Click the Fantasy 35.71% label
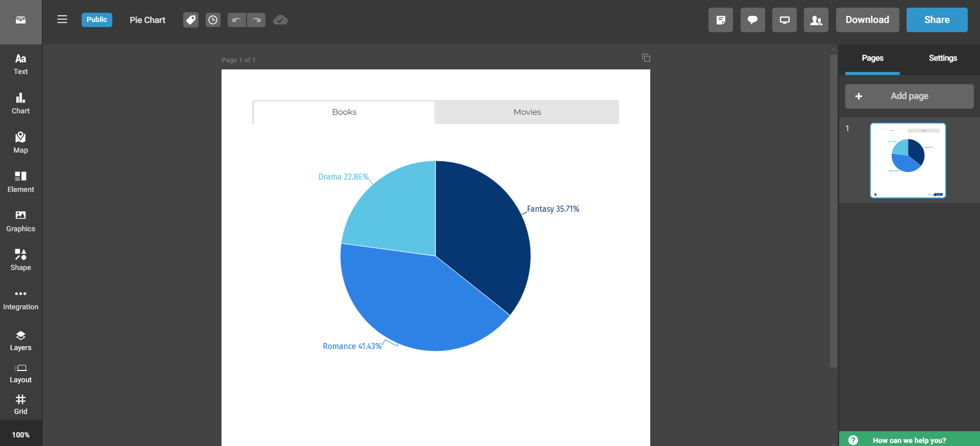Screen dimensions: 980x446 click(553, 209)
